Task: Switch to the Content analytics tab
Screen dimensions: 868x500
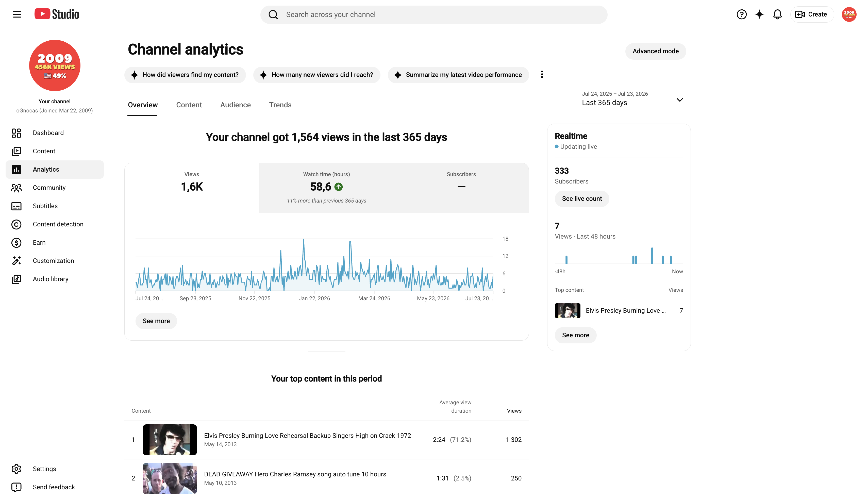Action: point(189,105)
